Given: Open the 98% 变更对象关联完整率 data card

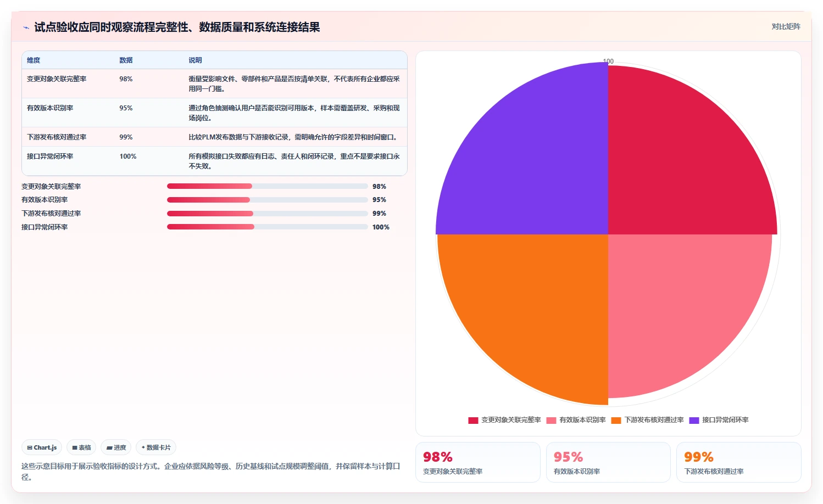Looking at the screenshot, I should point(478,462).
